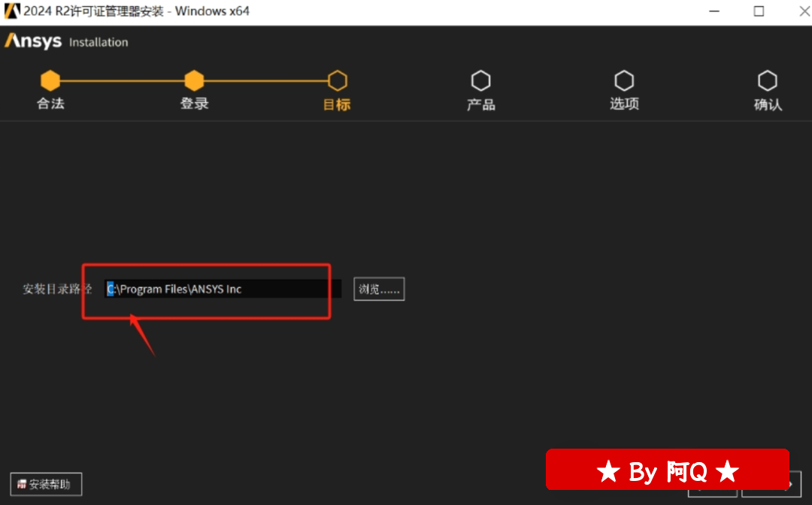Click the install directory path field

click(223, 289)
